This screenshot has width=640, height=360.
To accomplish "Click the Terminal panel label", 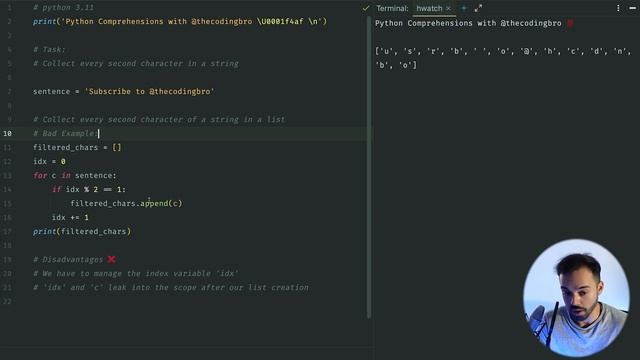I will (x=392, y=8).
